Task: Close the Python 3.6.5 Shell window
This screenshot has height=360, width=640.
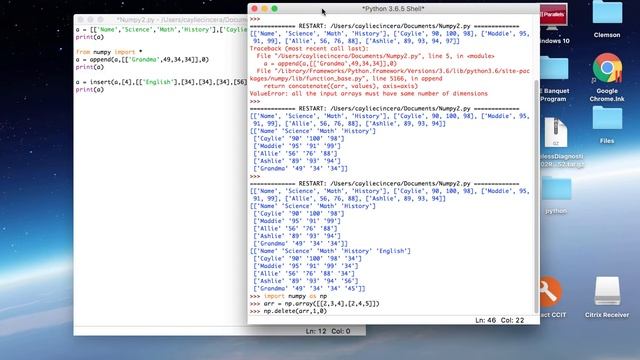Action: [x=255, y=9]
